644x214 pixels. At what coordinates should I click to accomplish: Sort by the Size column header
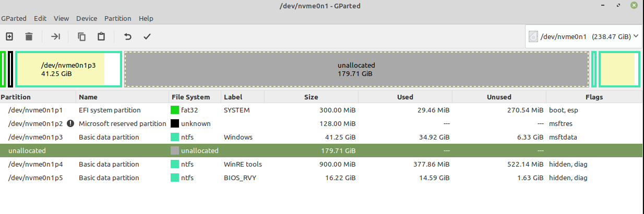pos(311,97)
